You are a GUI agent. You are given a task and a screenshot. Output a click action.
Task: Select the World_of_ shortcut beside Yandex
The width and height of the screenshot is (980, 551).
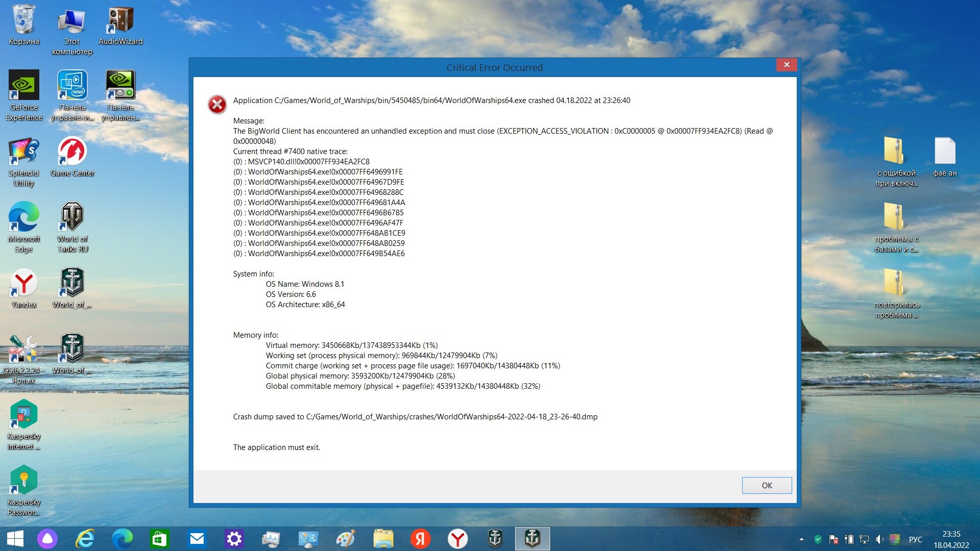(72, 288)
